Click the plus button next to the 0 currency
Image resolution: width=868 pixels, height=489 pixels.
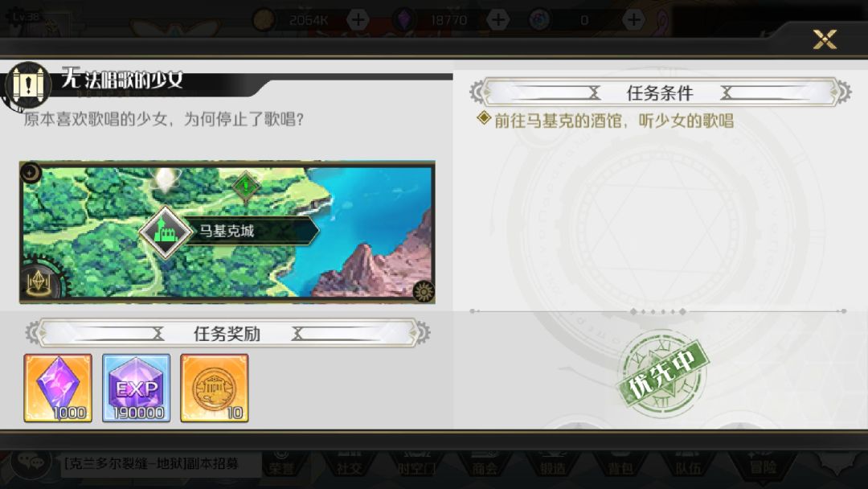[x=633, y=20]
